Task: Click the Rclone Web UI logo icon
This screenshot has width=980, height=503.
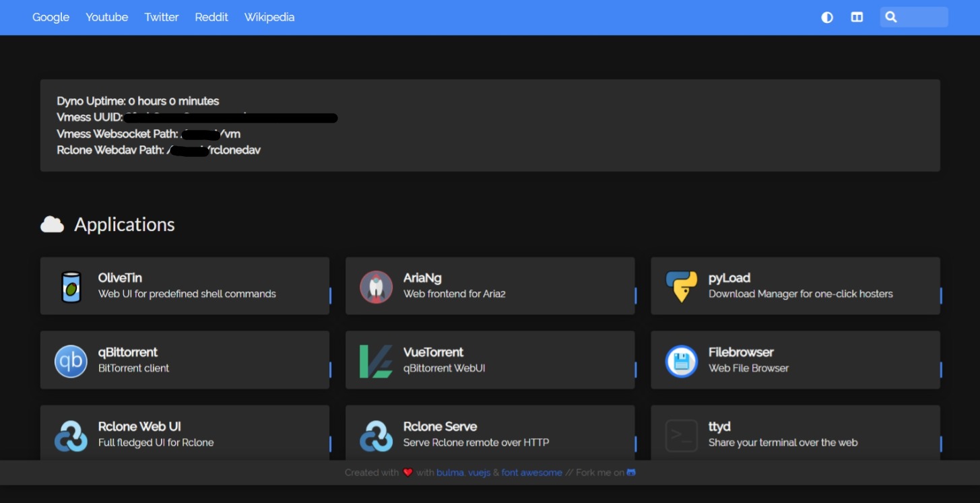Action: (x=71, y=436)
